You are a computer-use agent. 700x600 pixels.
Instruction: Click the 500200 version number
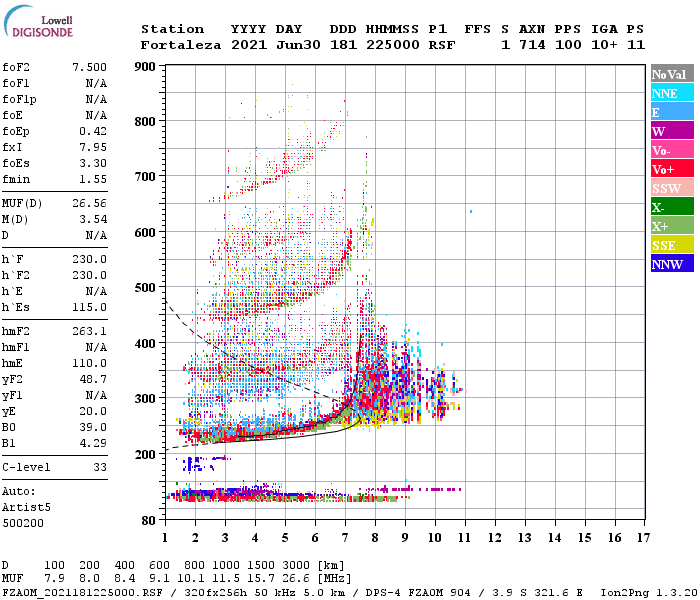(x=23, y=523)
